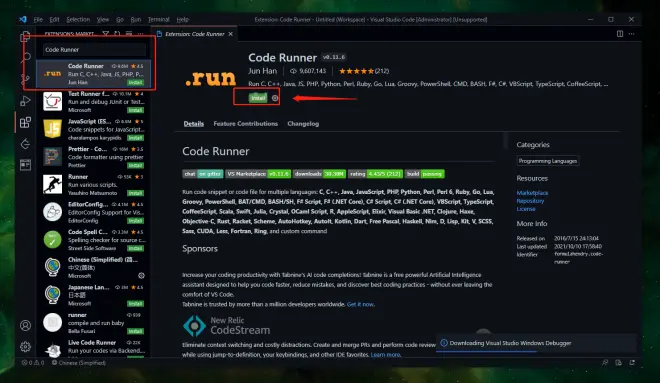Open the Explorer view in activity bar

coord(26,37)
